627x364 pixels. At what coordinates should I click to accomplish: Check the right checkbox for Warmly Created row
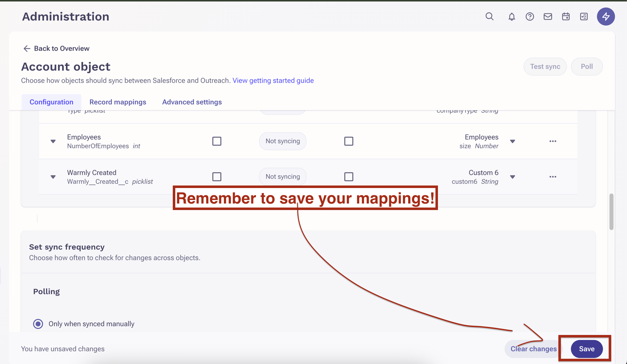pos(349,177)
